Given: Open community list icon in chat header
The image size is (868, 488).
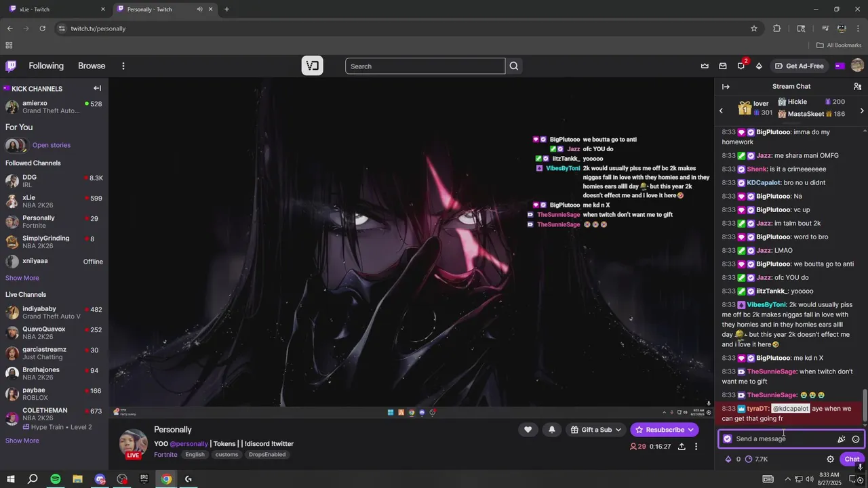Looking at the screenshot, I should (857, 86).
